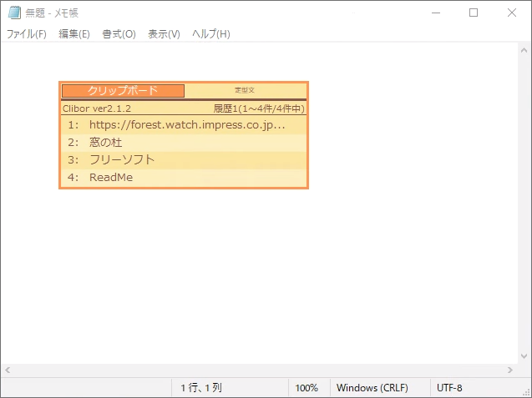Screen dimensions: 532x398
Task: Click the vertical scrollbar up arrow
Action: pyautogui.click(x=524, y=49)
